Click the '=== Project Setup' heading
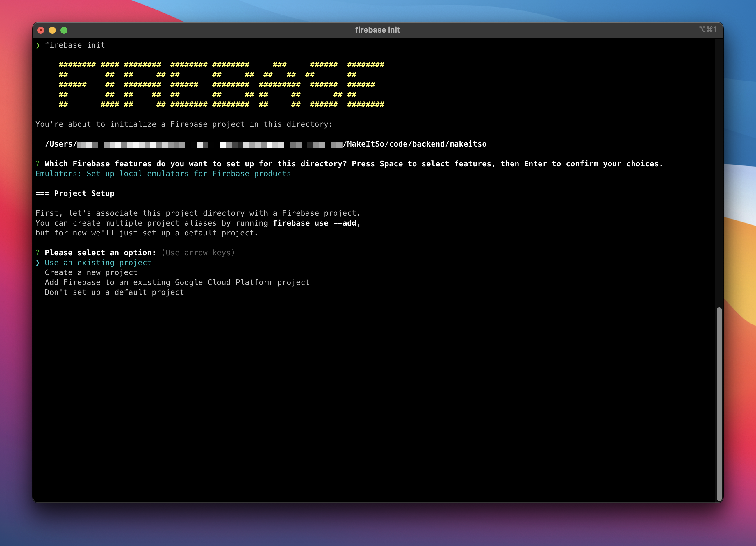Screen dimensions: 756x546 click(75, 193)
